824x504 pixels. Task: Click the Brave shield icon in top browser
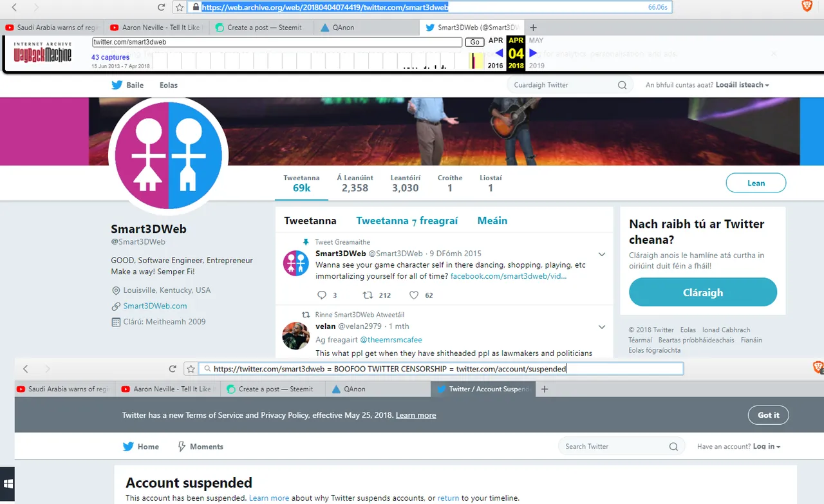point(807,6)
